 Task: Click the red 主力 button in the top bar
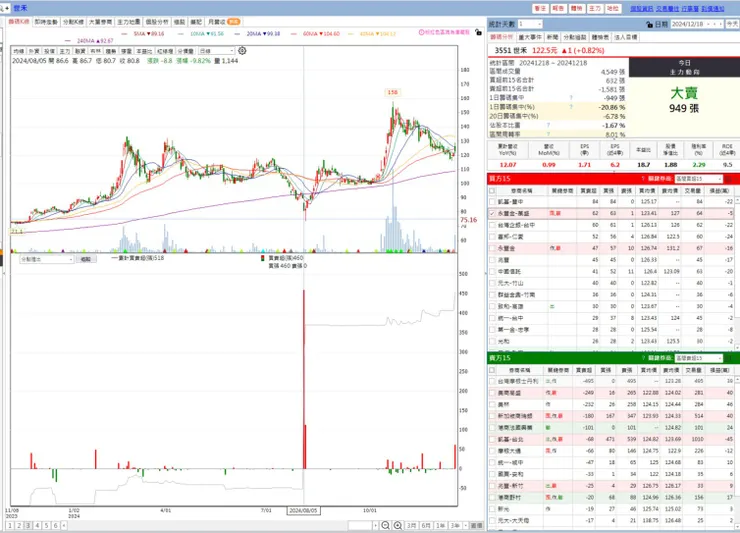(595, 8)
